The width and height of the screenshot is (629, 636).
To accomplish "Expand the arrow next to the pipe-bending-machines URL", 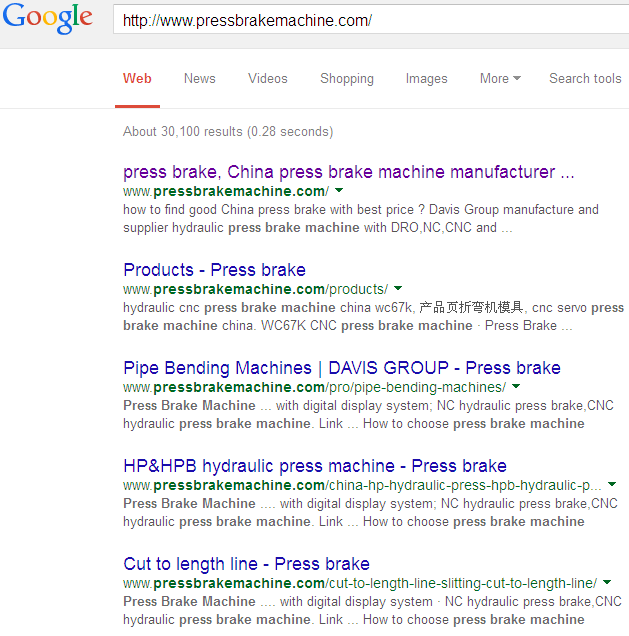I will click(516, 386).
